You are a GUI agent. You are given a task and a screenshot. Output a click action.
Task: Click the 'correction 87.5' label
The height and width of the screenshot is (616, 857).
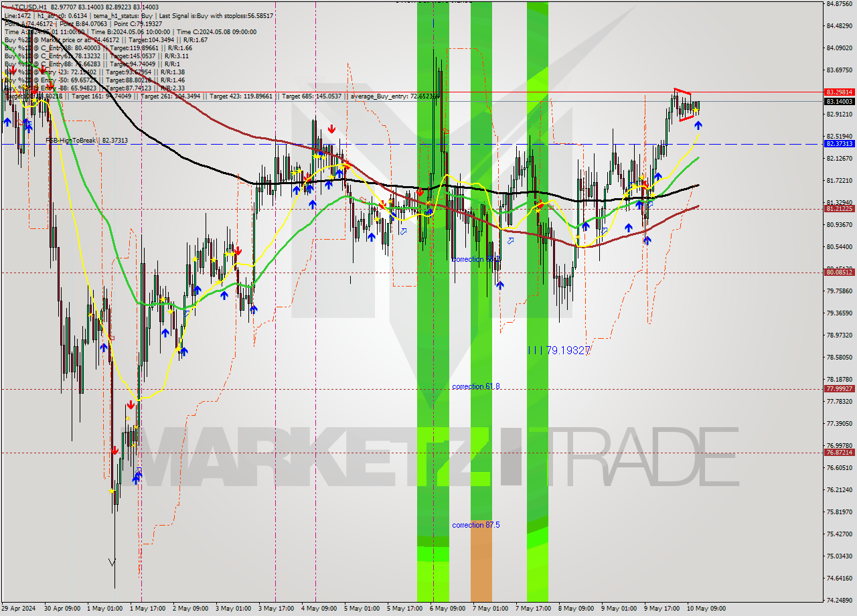click(476, 525)
